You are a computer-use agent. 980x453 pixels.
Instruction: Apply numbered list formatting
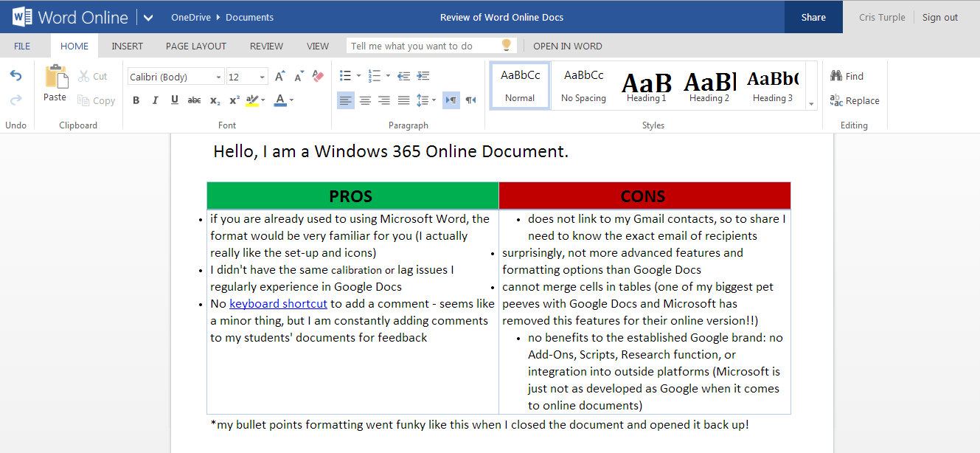click(x=375, y=76)
